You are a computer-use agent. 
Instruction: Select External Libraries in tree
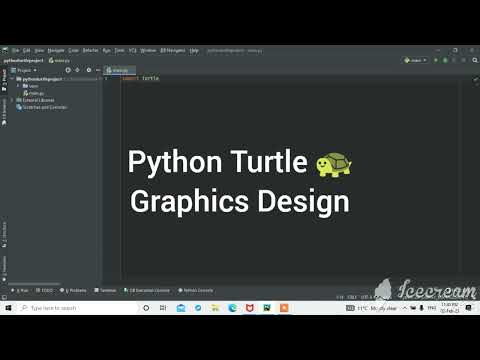[x=36, y=100]
